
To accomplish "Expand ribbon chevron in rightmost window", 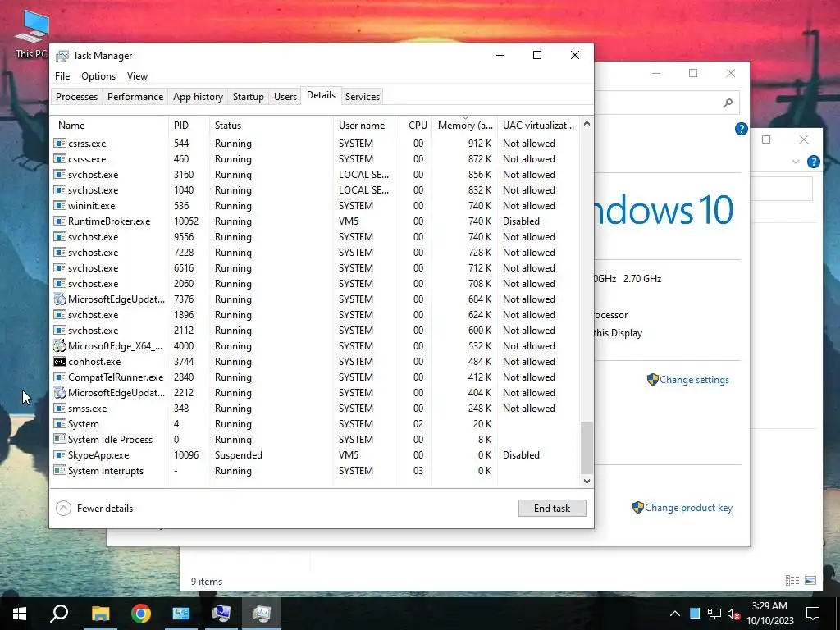I will coord(796,162).
